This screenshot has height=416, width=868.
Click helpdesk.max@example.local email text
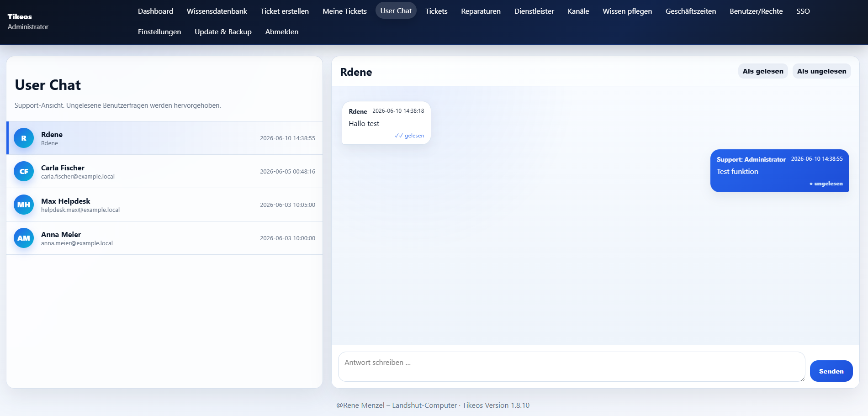80,210
